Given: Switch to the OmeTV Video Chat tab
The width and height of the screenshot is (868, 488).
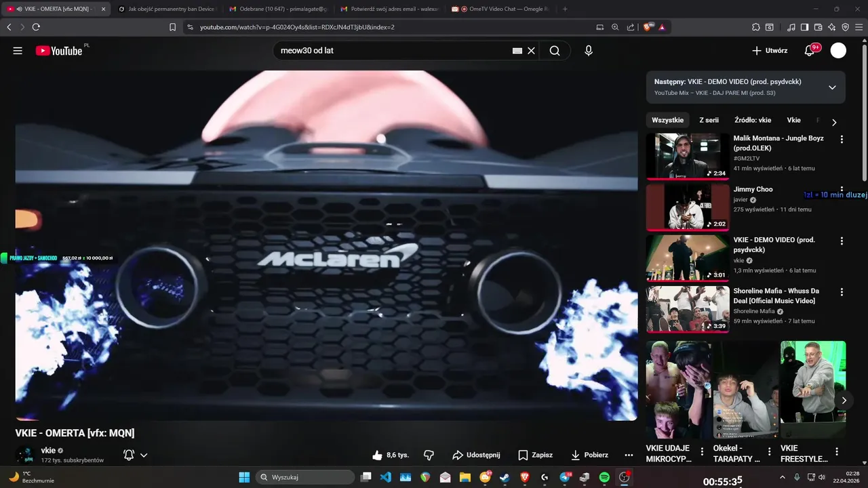Looking at the screenshot, I should click(x=502, y=9).
